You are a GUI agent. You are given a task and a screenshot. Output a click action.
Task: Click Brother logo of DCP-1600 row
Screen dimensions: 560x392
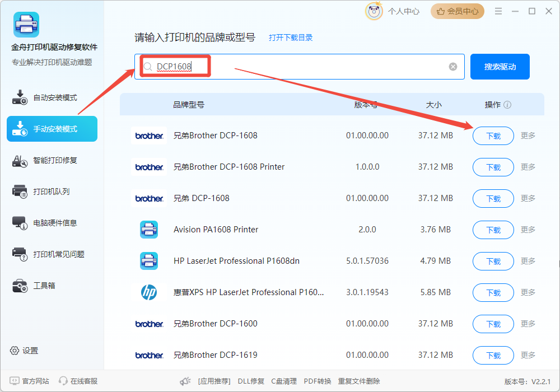tap(149, 324)
